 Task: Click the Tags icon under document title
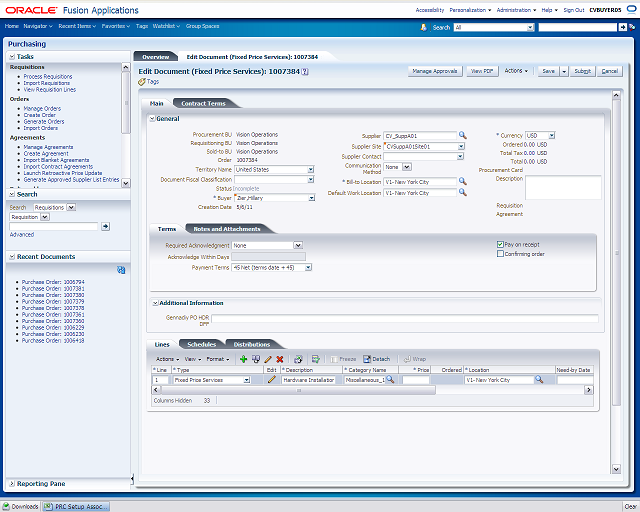pos(142,82)
